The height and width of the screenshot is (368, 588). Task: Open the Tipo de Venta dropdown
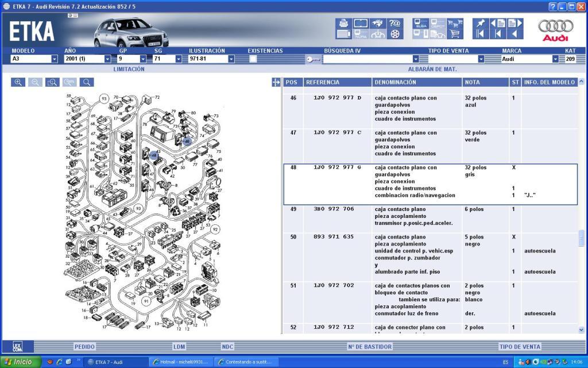coord(481,59)
